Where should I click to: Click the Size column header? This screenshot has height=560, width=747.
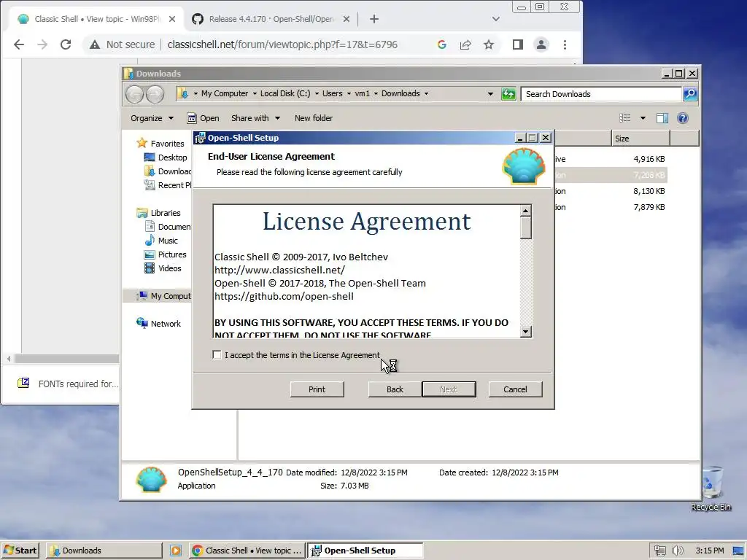640,139
